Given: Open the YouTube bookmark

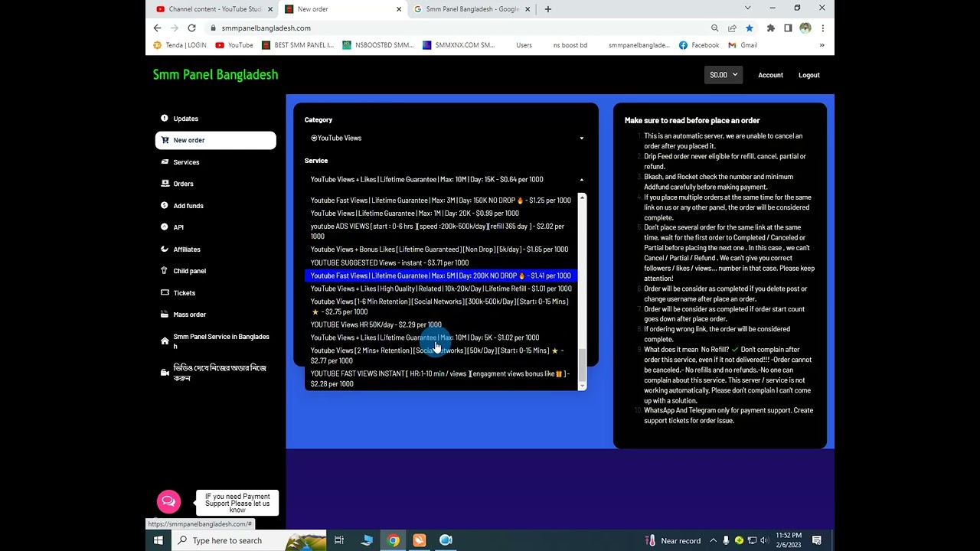Looking at the screenshot, I should [234, 45].
